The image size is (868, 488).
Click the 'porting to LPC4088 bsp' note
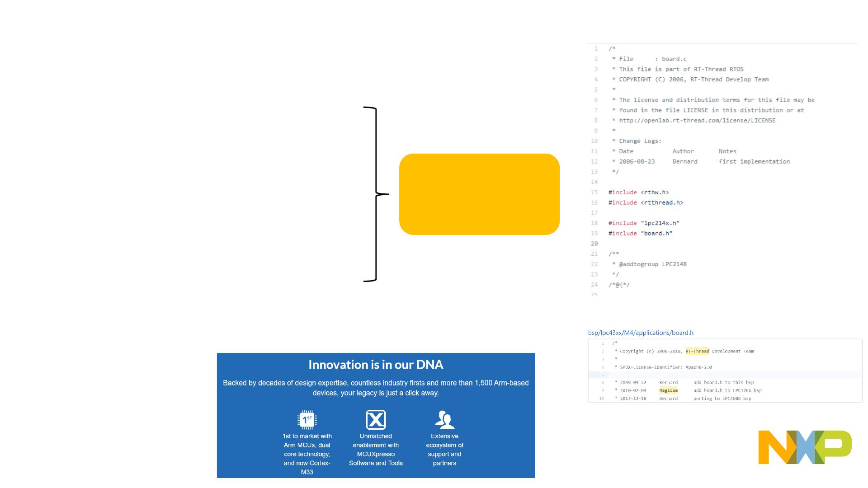point(722,399)
